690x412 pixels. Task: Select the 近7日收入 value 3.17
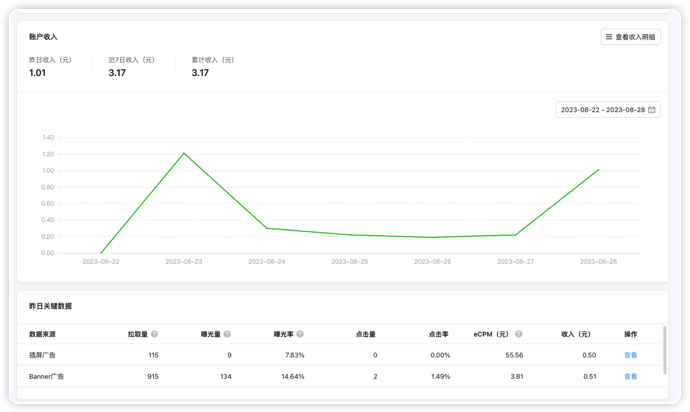click(x=117, y=73)
